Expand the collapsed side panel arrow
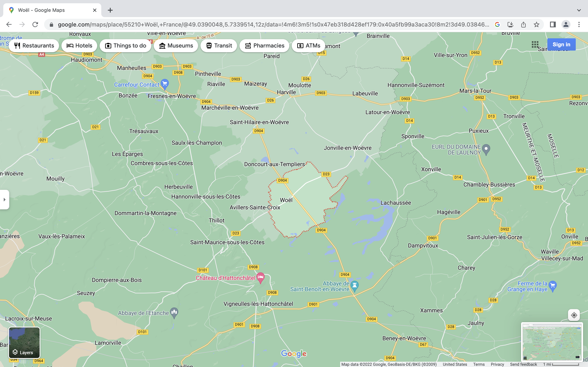Screen dimensions: 588x367 (x=4, y=200)
